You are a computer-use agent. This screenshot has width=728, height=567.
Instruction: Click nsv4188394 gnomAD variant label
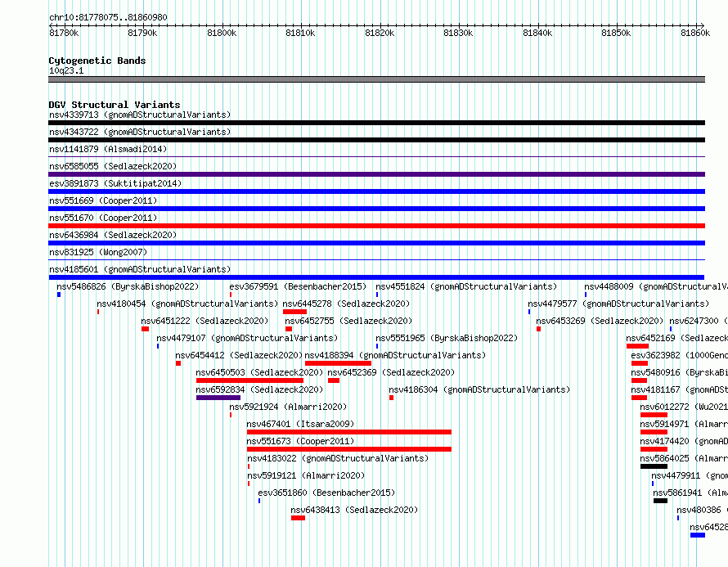coord(395,355)
